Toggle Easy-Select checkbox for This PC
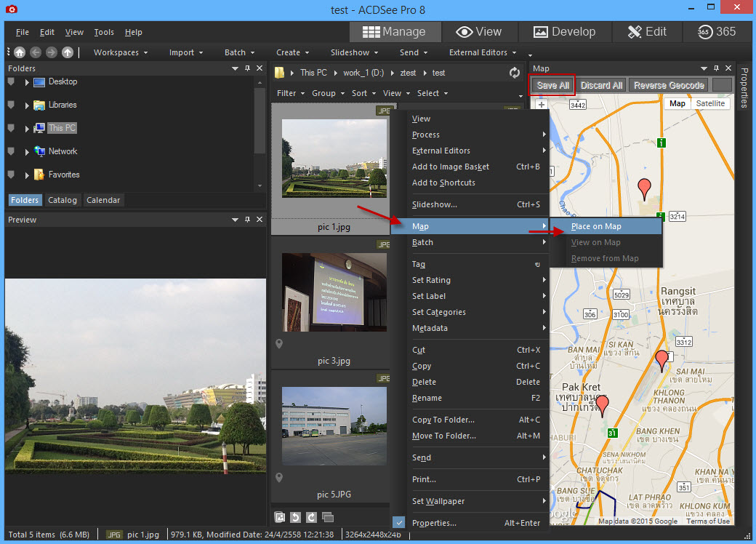This screenshot has width=756, height=544. pyautogui.click(x=11, y=128)
